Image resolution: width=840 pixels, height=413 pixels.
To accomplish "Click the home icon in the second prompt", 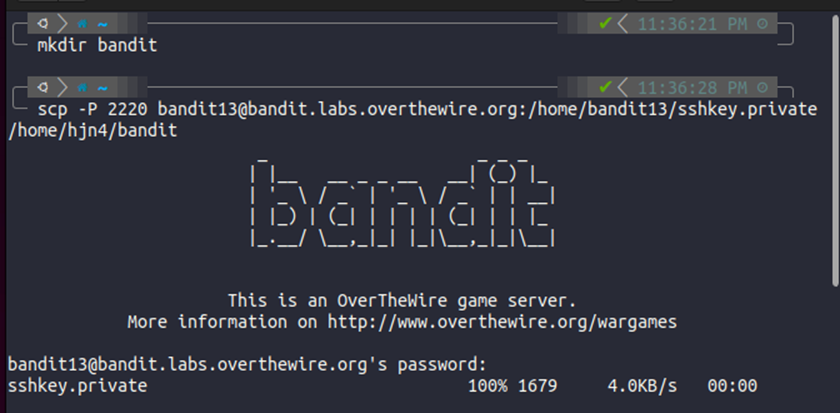I will 82,87.
